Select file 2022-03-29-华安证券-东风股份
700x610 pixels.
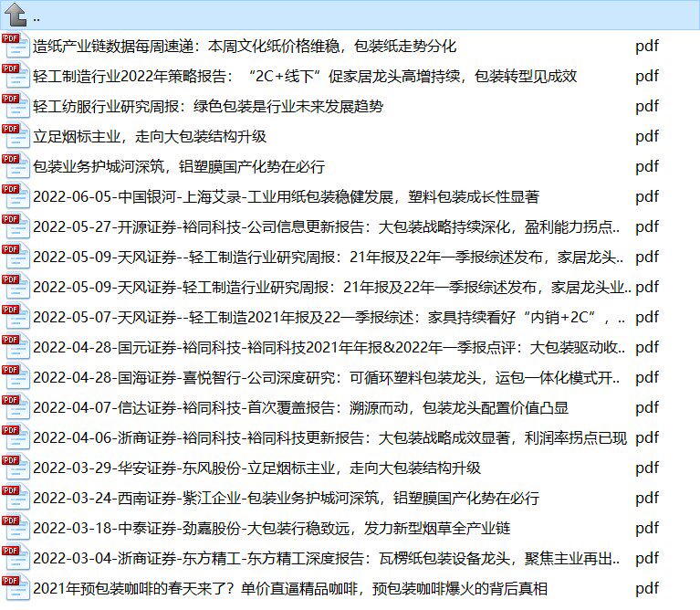[x=256, y=468]
